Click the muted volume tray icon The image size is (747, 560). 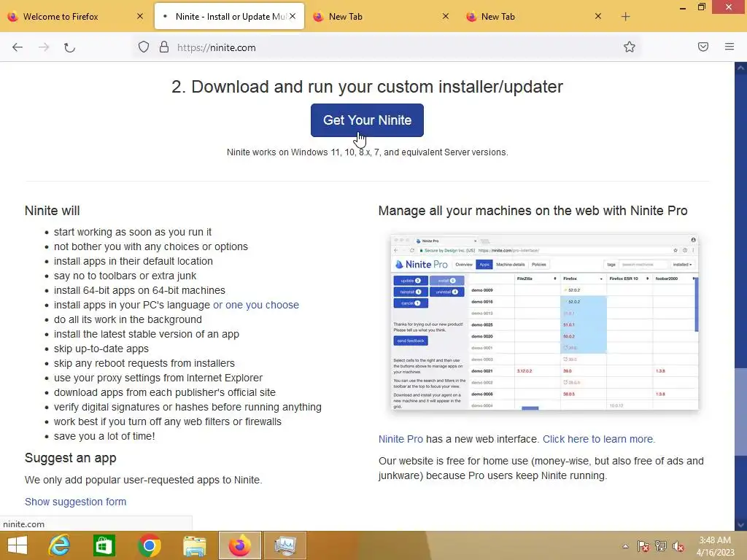point(678,546)
